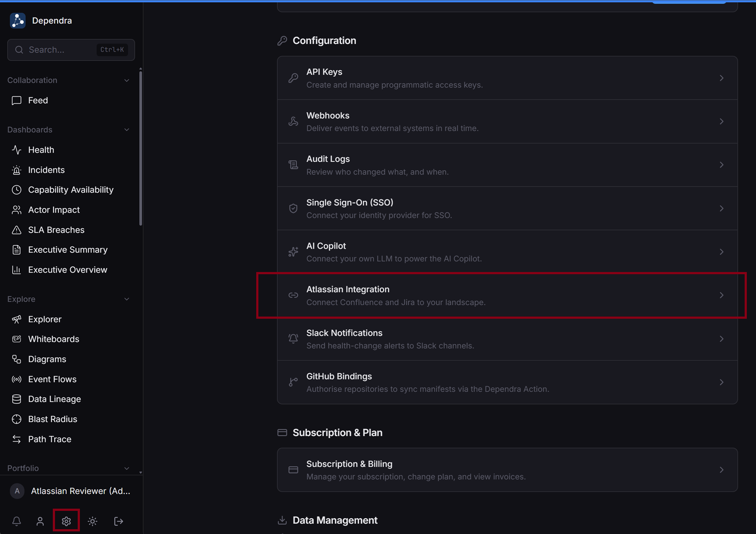The height and width of the screenshot is (534, 756).
Task: Open the Audit Logs settings title
Action: pyautogui.click(x=328, y=159)
